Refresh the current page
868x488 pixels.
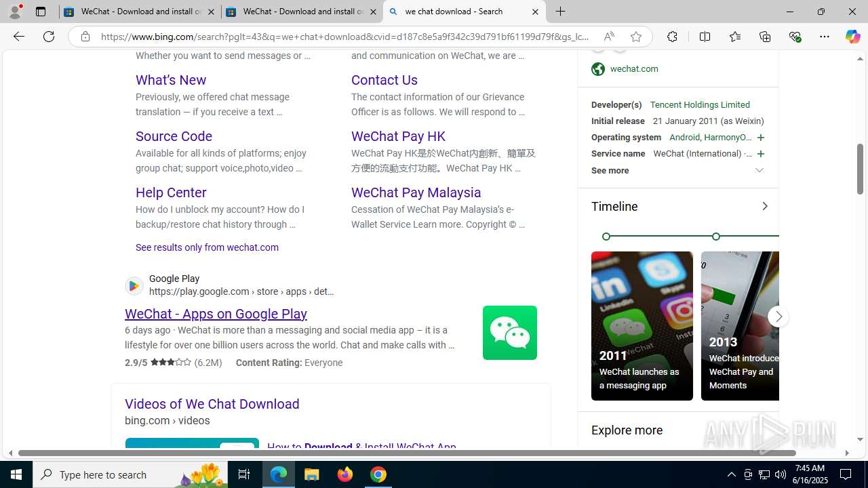click(49, 37)
